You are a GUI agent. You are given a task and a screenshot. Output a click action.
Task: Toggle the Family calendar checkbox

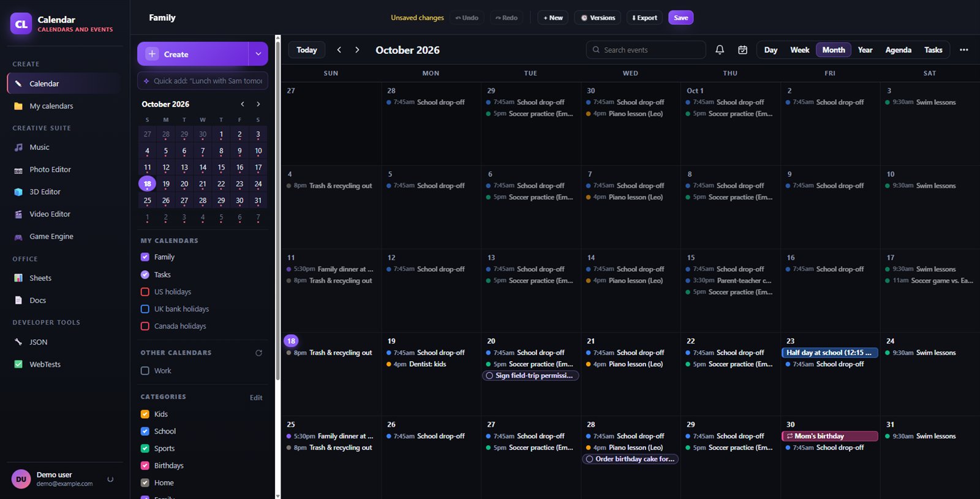pyautogui.click(x=145, y=257)
